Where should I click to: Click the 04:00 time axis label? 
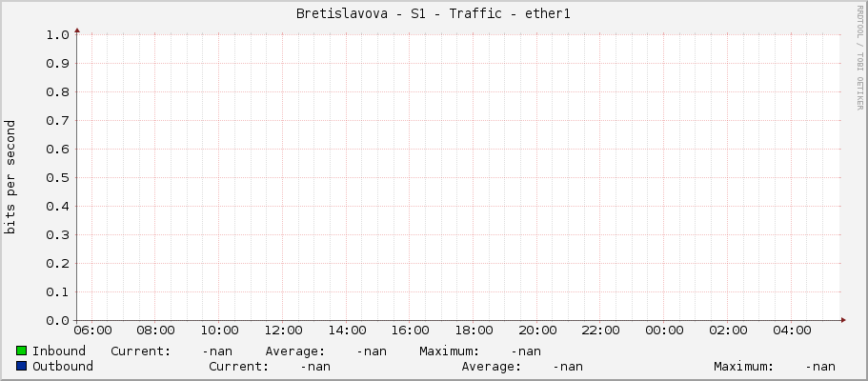[792, 331]
